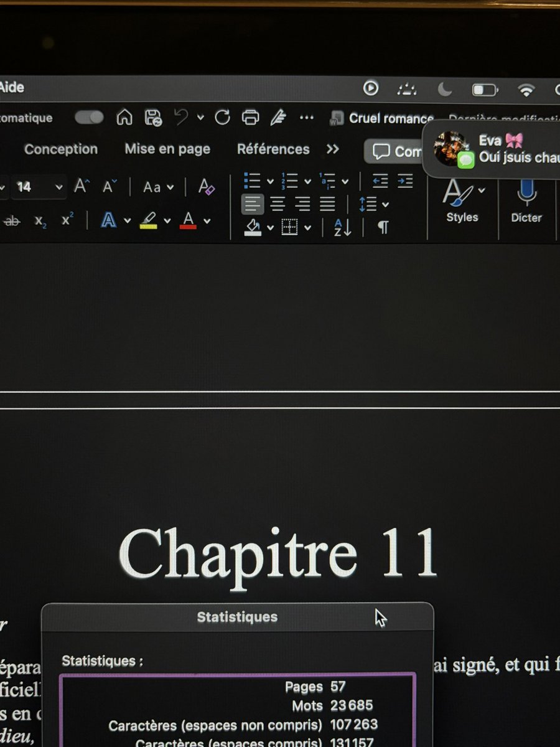Open the three-dots more commands menu

(307, 117)
